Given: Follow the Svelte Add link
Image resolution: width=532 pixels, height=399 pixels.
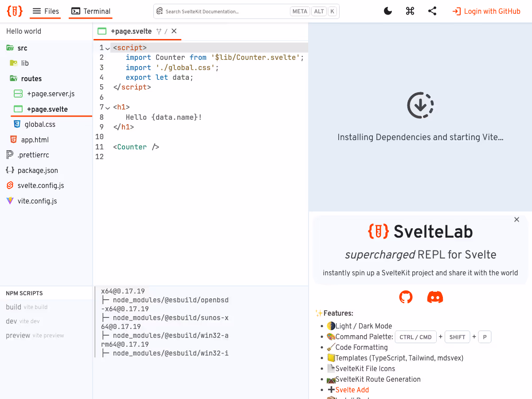Looking at the screenshot, I should (352, 390).
